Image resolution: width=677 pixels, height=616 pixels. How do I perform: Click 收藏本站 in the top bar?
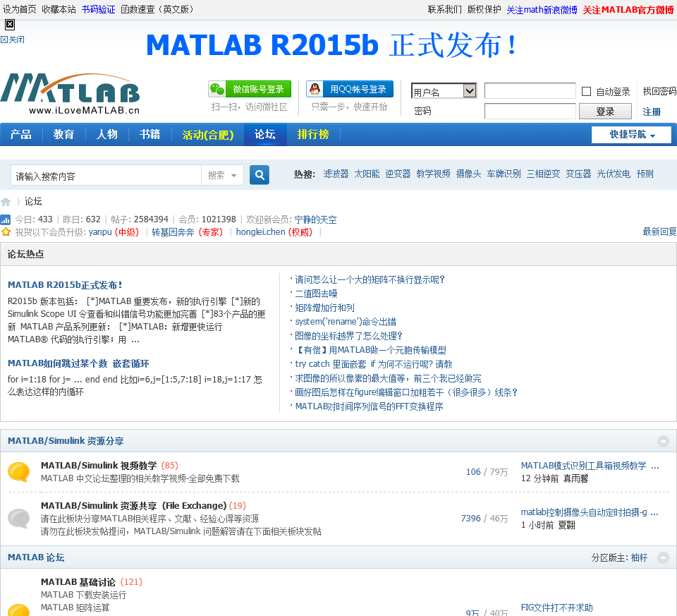[59, 9]
